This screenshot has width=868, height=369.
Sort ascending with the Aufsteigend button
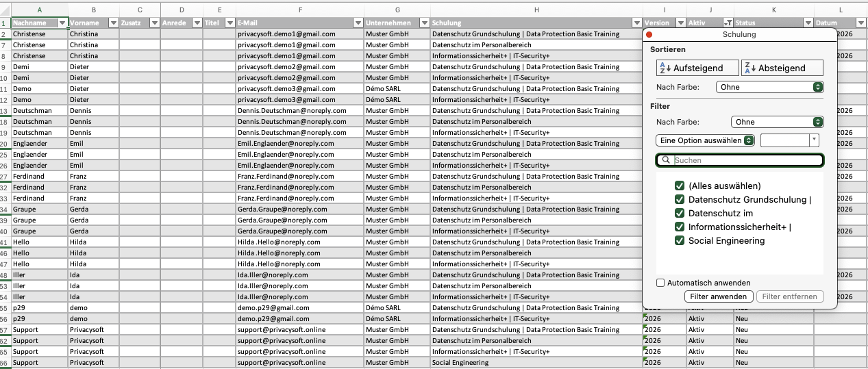pyautogui.click(x=697, y=68)
